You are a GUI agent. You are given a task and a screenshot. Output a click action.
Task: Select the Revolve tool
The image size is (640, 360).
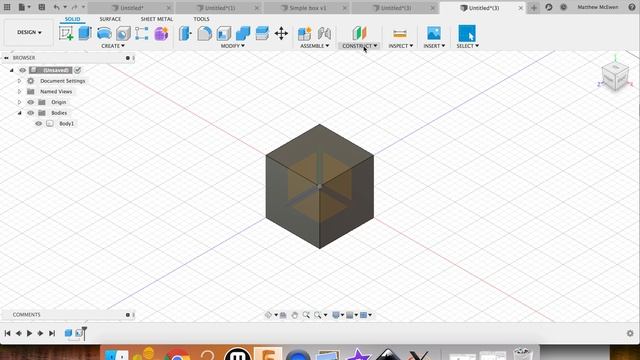[x=104, y=33]
